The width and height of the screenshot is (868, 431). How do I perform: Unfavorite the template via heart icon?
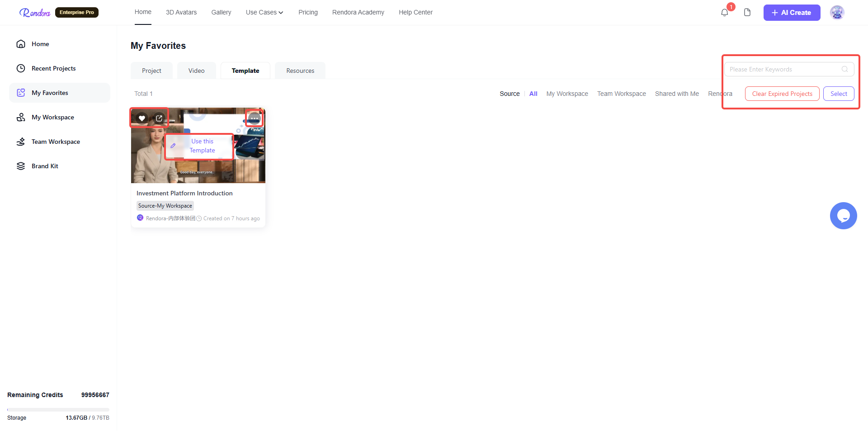(142, 118)
